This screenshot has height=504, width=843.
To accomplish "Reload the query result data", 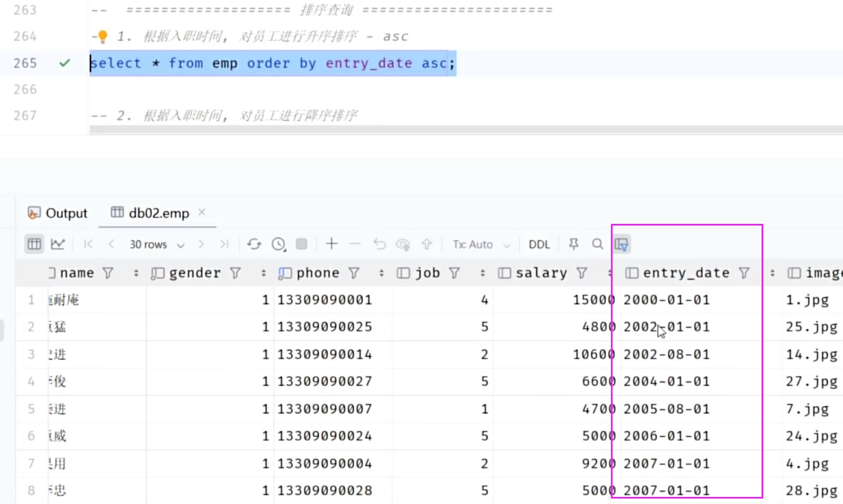I will point(254,244).
